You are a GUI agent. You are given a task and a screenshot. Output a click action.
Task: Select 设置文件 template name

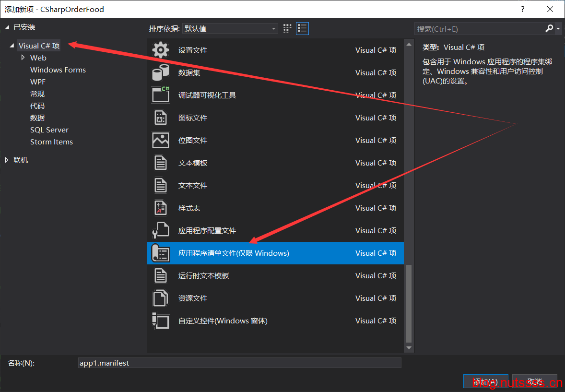click(x=193, y=50)
